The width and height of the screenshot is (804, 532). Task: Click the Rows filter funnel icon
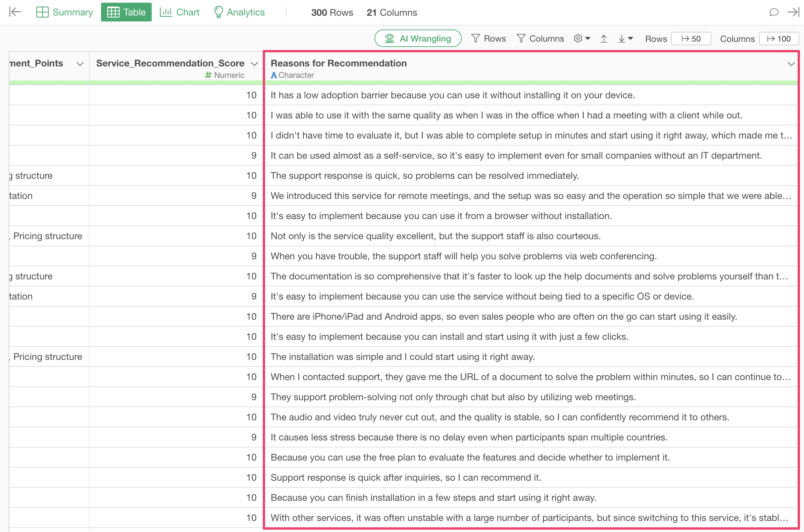pos(475,39)
